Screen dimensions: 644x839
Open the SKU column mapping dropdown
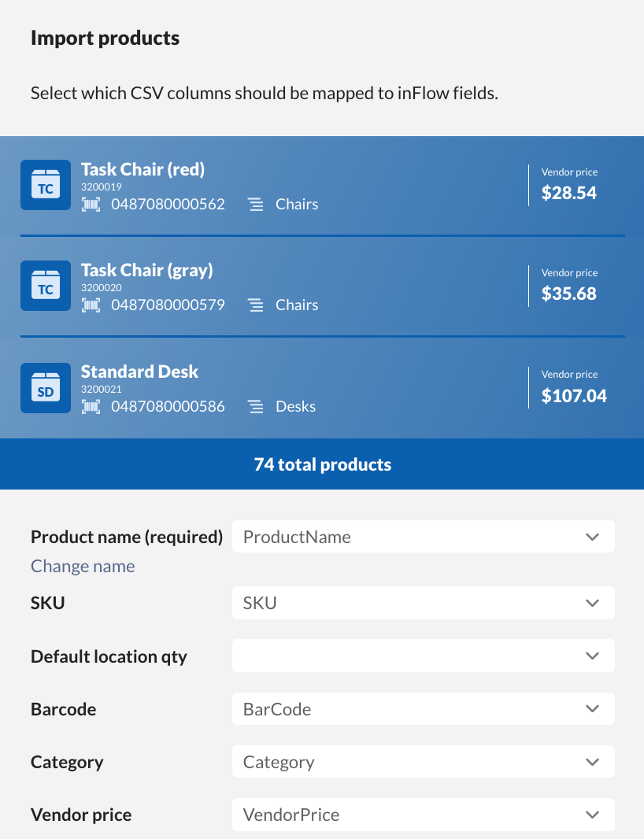[423, 603]
